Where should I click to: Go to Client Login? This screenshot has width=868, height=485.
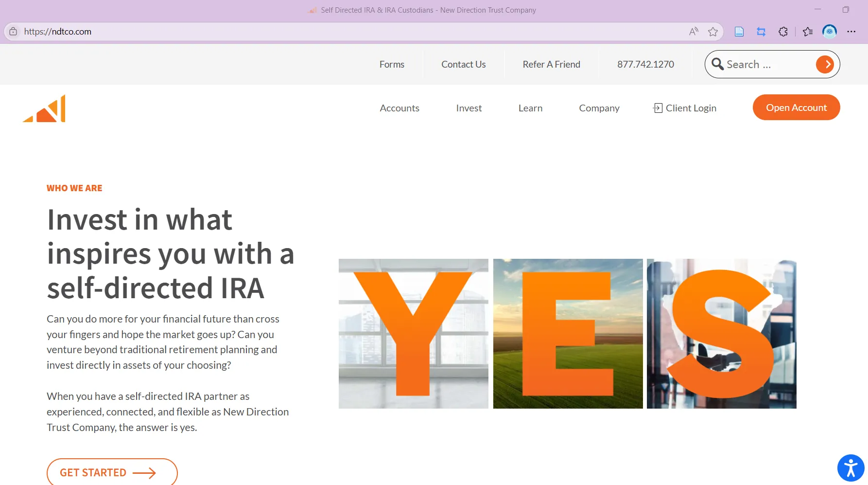(x=685, y=108)
